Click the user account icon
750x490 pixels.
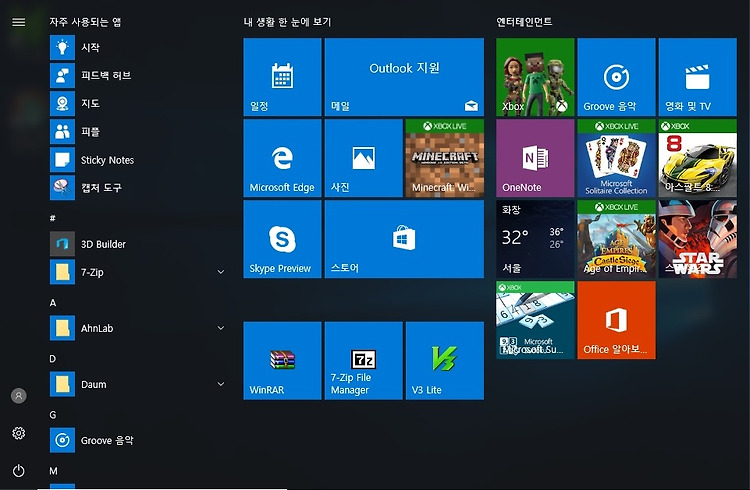coord(19,396)
